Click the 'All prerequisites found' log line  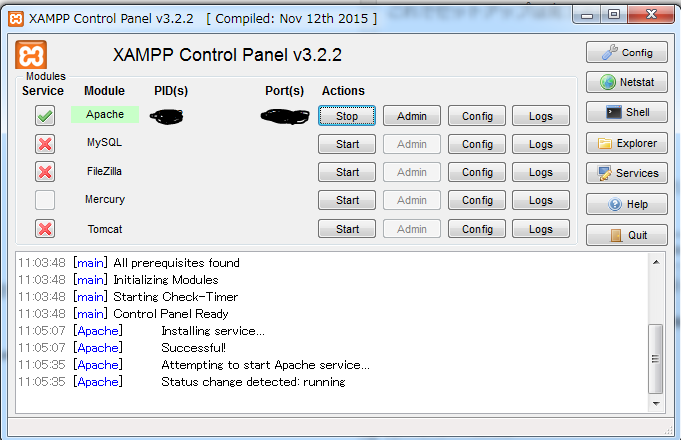click(176, 263)
